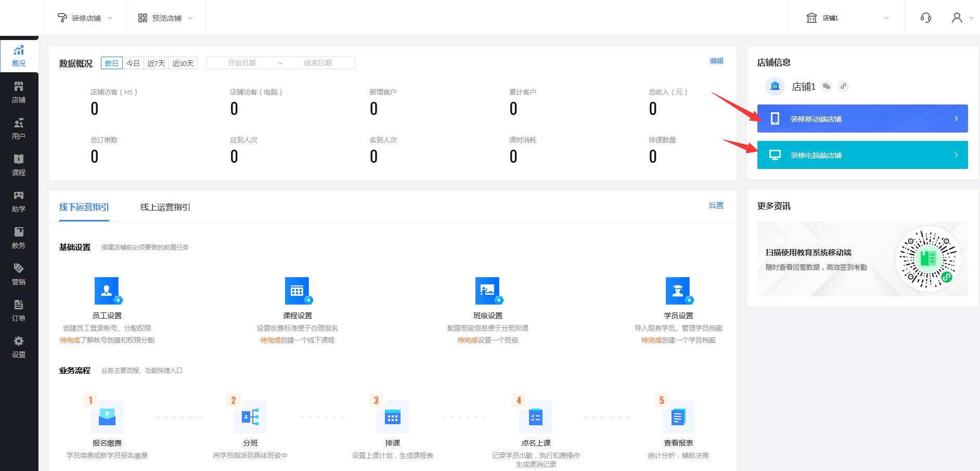The width and height of the screenshot is (980, 471).
Task: Click the WeChat icon beside 店铺1
Action: pos(827,87)
